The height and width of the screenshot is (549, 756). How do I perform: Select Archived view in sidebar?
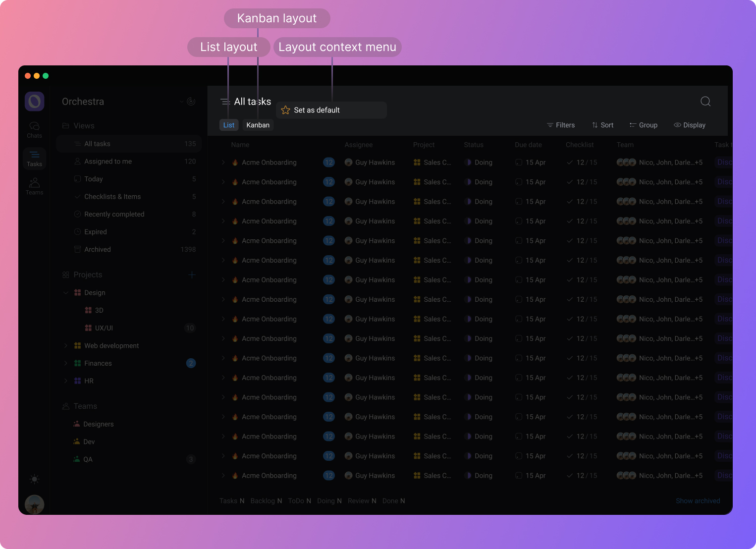(x=98, y=250)
